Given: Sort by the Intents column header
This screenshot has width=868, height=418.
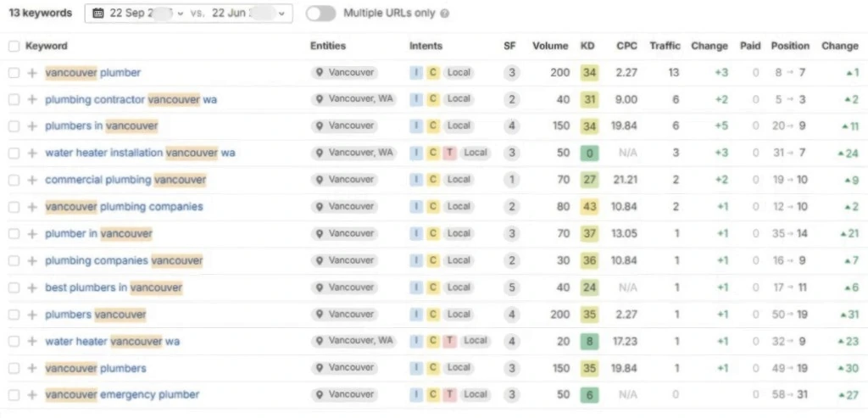Looking at the screenshot, I should (x=426, y=46).
